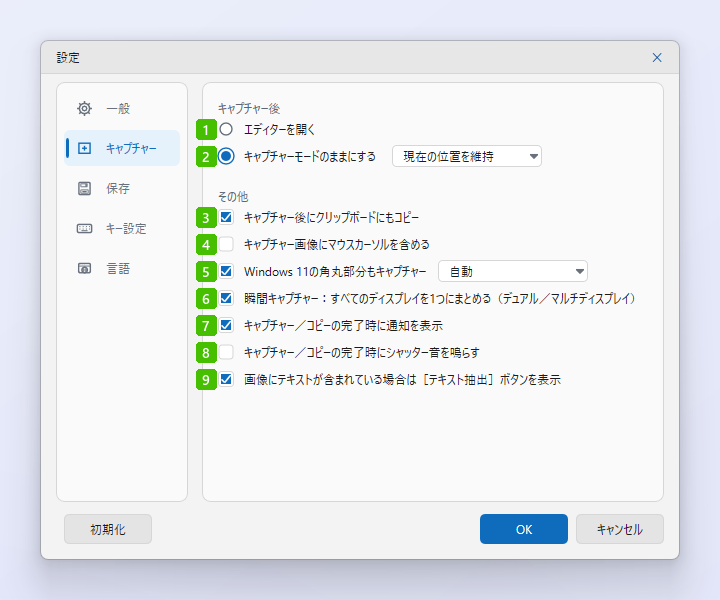Select the エディターを開く radio button
The width and height of the screenshot is (720, 600).
(226, 129)
